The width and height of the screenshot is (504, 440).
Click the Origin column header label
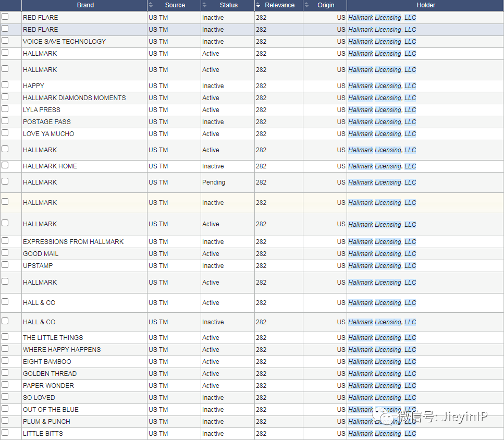click(326, 5)
